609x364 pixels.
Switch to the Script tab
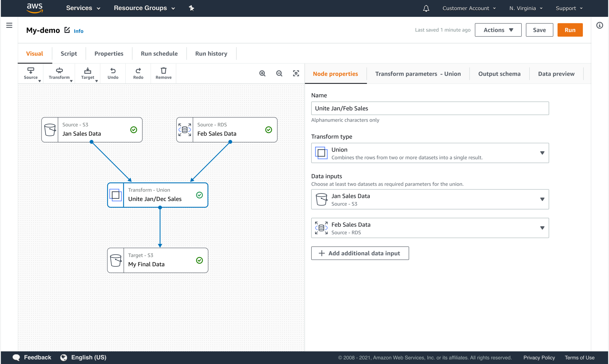point(69,53)
